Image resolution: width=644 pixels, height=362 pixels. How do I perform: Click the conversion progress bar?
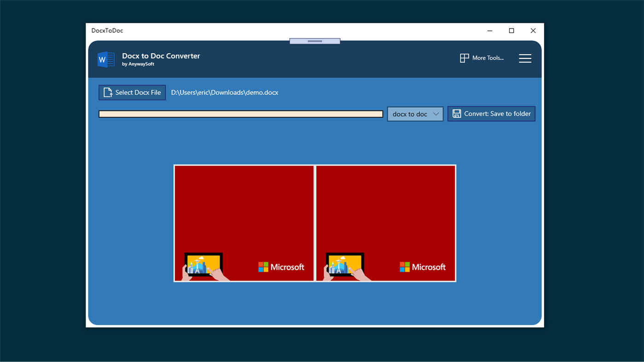point(240,114)
